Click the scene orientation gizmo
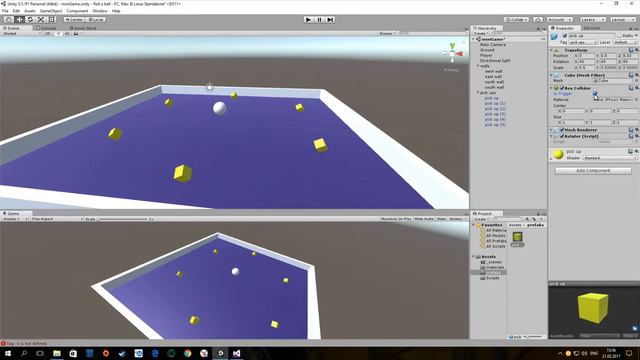The width and height of the screenshot is (640, 360). (453, 54)
